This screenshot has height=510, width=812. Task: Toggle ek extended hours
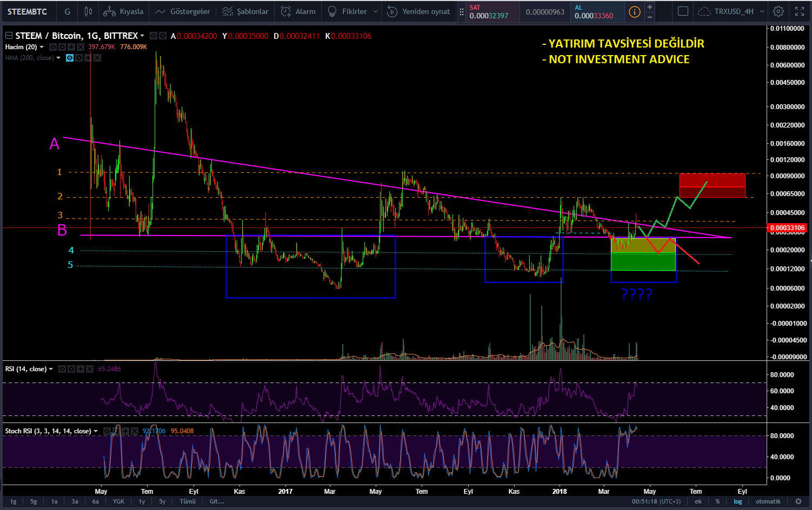tap(698, 501)
